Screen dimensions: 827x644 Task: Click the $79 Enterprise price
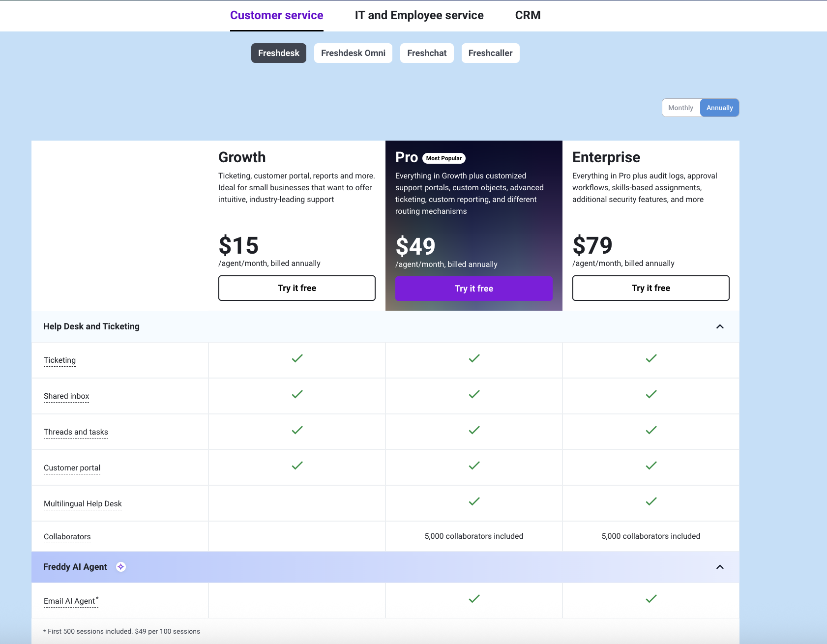[x=592, y=245]
